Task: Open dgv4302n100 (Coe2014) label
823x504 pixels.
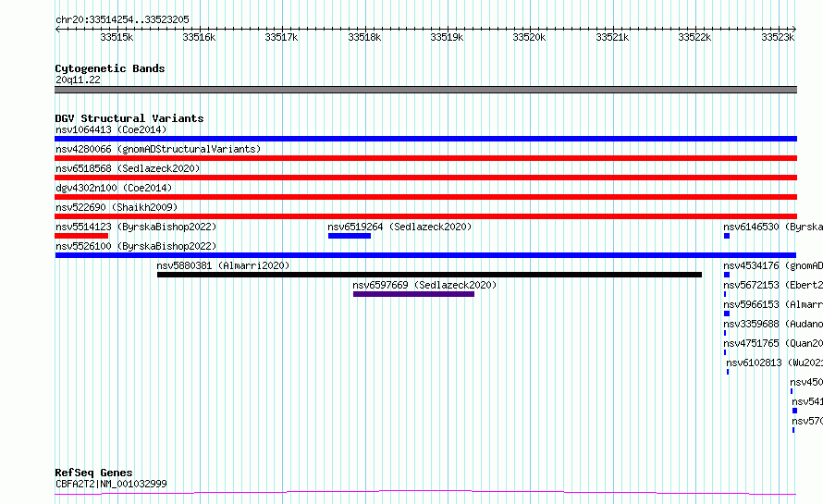Action: click(114, 188)
